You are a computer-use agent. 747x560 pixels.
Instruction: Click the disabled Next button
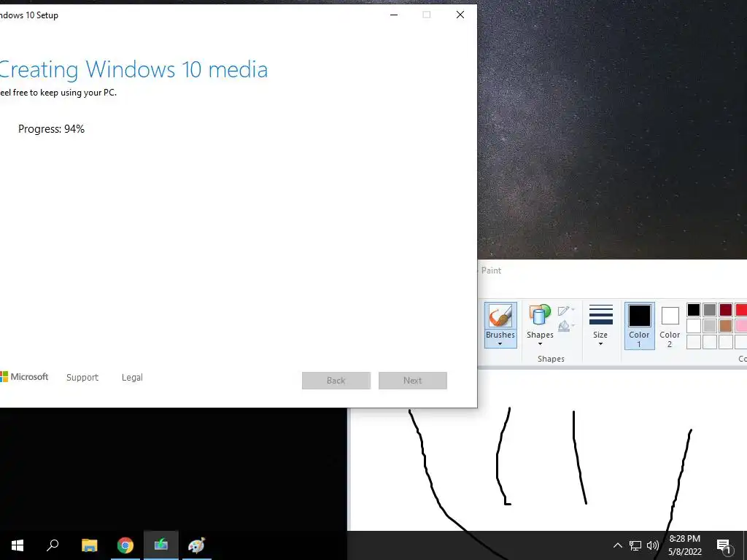(413, 381)
